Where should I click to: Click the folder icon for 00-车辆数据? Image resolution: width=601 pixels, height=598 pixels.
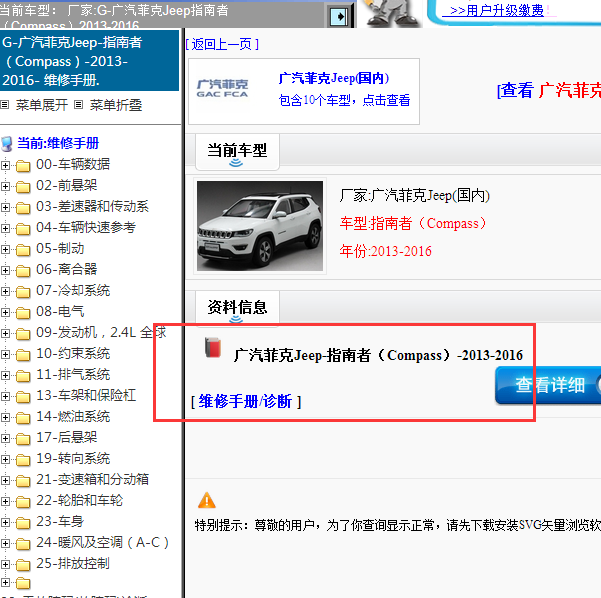[x=23, y=166]
